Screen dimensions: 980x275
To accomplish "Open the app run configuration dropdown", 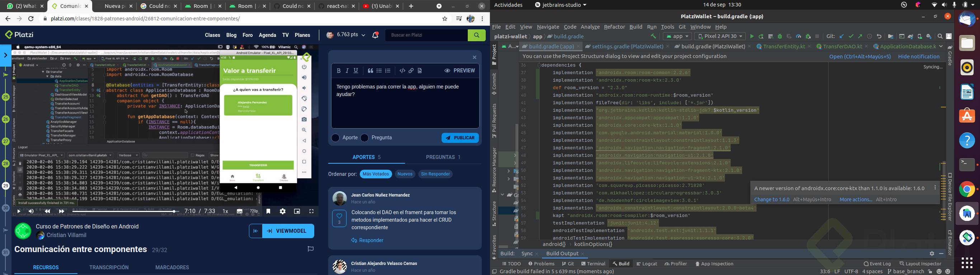I will [677, 37].
